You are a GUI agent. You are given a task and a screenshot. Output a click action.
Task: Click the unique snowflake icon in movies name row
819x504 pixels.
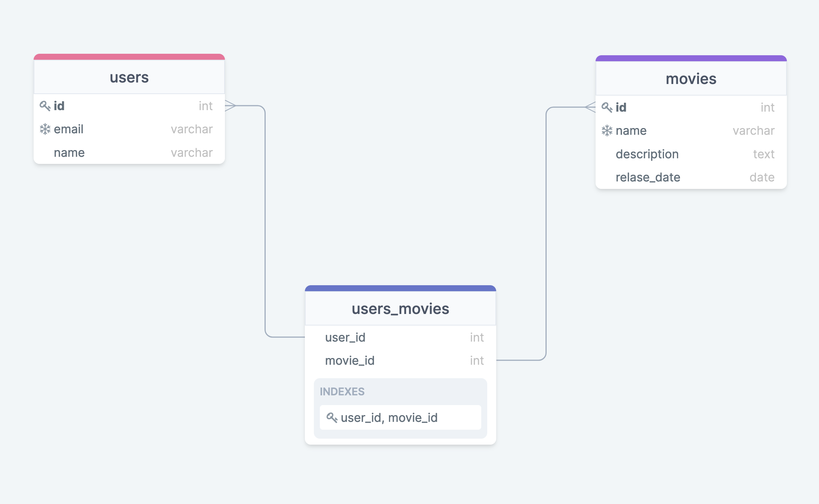(607, 131)
